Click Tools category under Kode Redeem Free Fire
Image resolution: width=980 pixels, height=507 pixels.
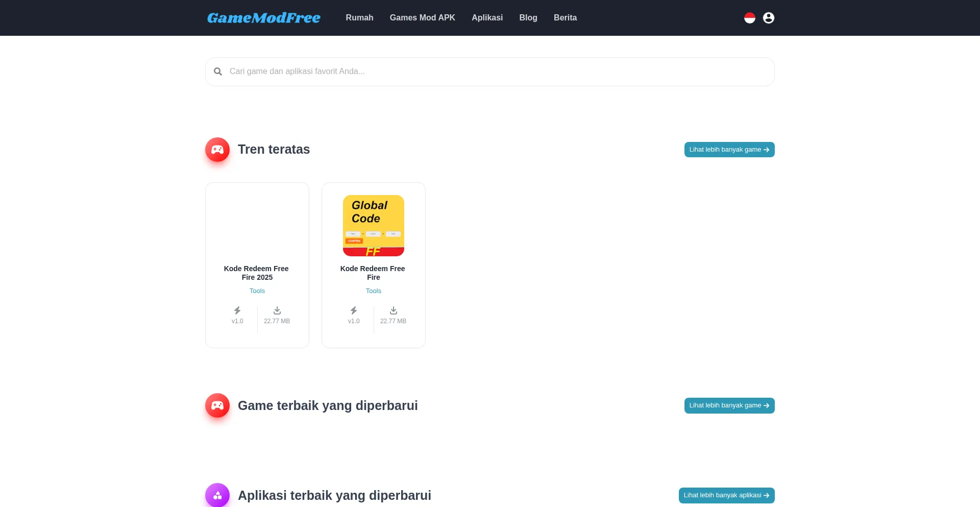373,291
